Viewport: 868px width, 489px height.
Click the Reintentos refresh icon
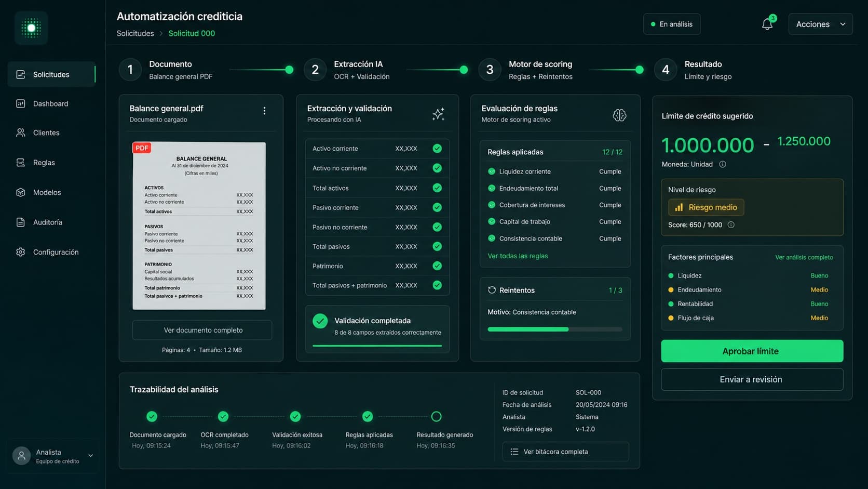click(492, 290)
